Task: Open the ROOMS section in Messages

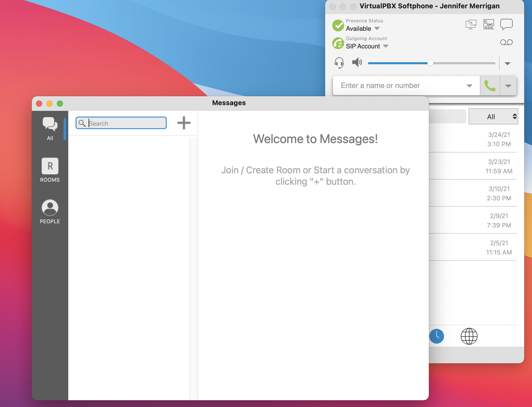Action: pos(50,170)
